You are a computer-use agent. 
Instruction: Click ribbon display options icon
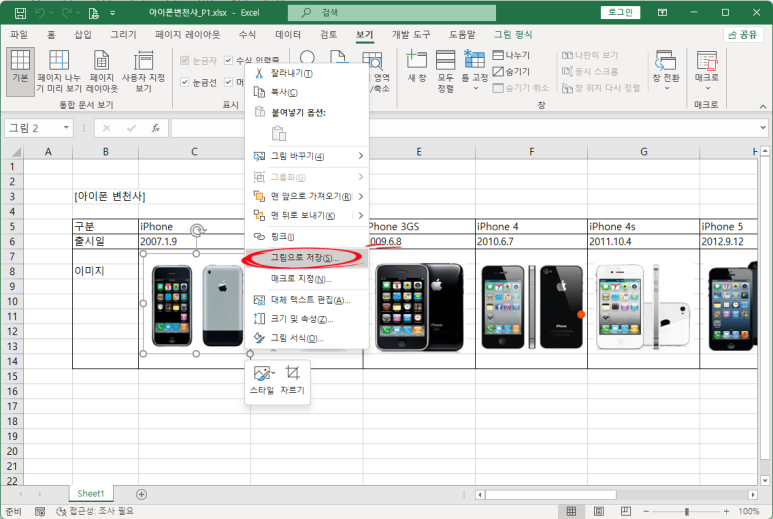[662, 13]
